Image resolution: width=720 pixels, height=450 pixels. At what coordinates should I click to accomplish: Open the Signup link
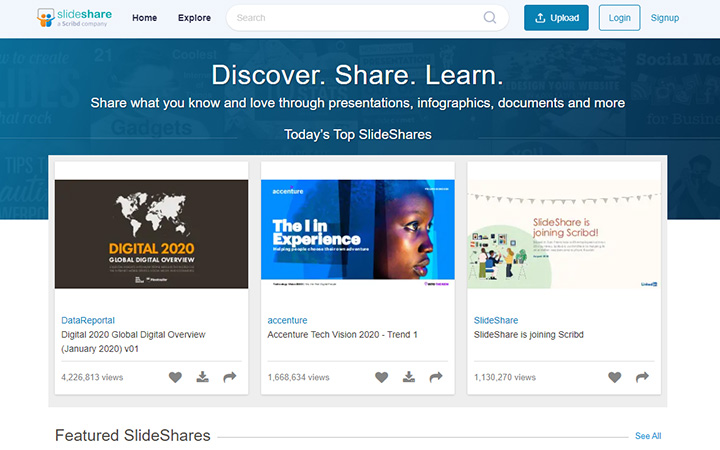(x=664, y=18)
